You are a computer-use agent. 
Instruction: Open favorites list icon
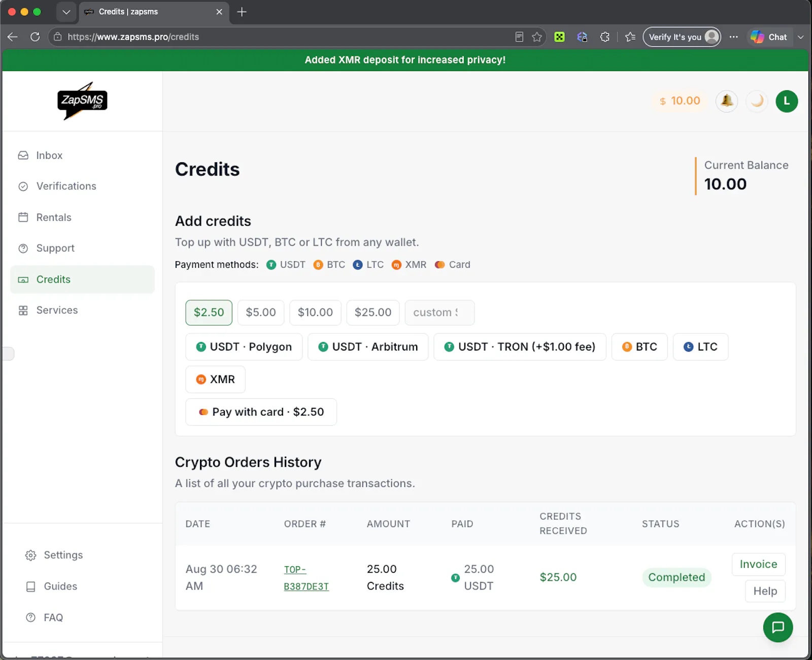tap(630, 37)
